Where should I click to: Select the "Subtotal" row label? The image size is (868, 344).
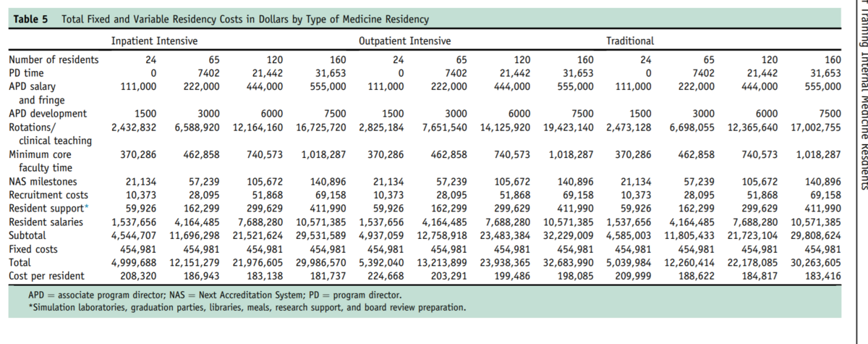(26, 235)
